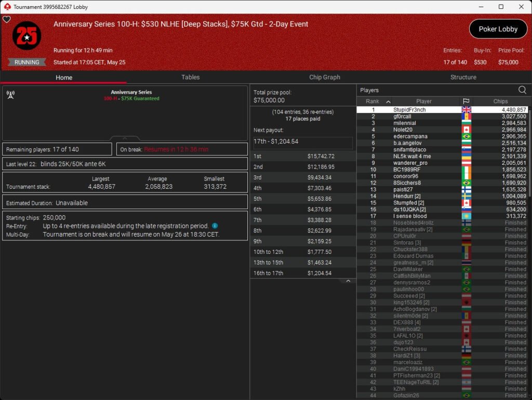Click the 16th to 17th payout row
The image size is (532, 400).
coord(303,273)
